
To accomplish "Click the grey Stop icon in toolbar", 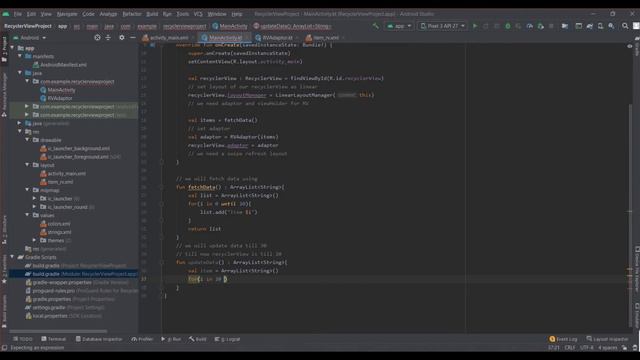I will tap(551, 26).
